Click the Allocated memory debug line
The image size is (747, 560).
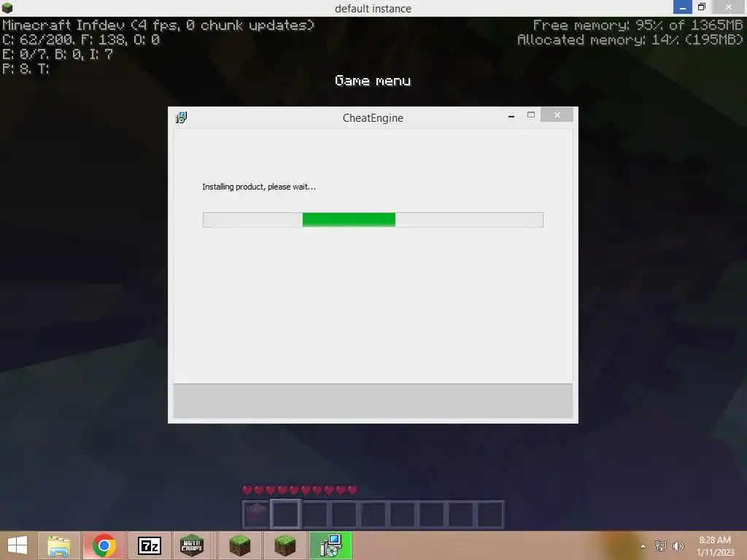[x=630, y=40]
